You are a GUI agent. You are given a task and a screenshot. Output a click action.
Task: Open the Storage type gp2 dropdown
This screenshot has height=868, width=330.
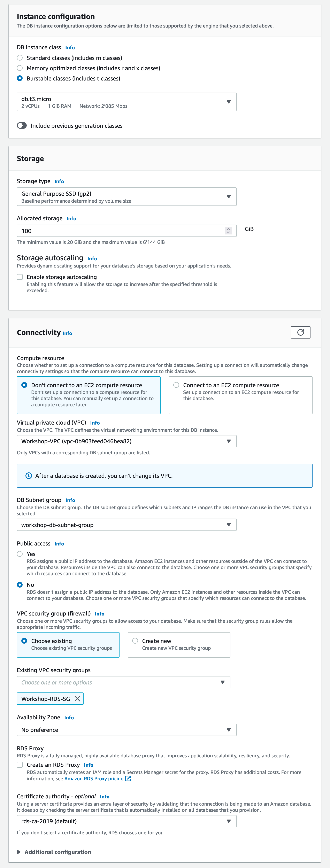pyautogui.click(x=126, y=196)
